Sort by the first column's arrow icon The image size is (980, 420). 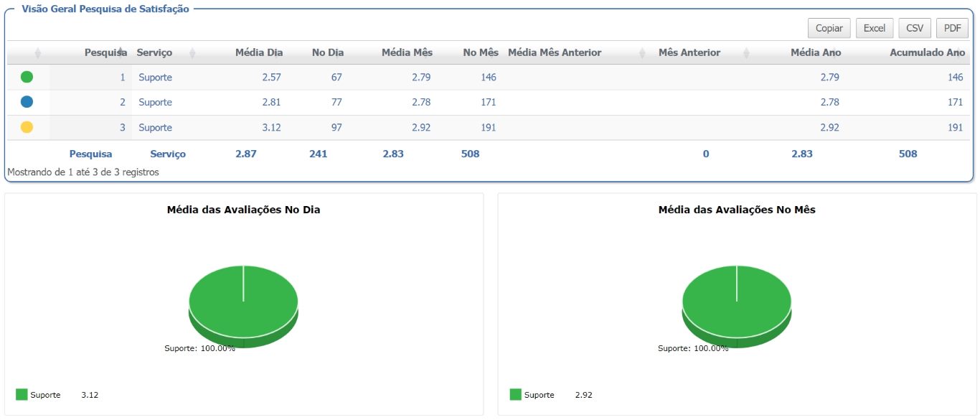click(37, 53)
